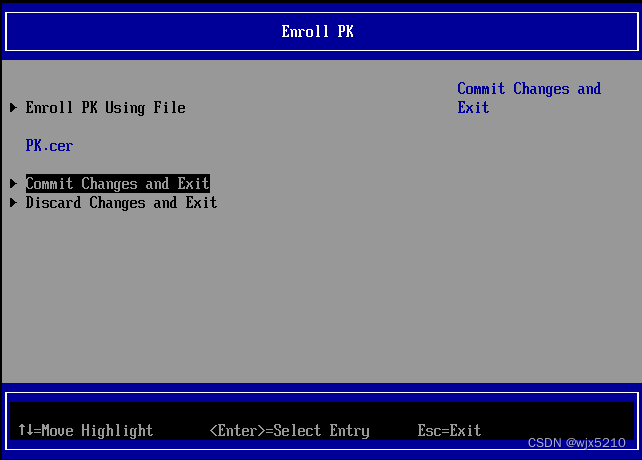642x460 pixels.
Task: Click the PK.cer file name text
Action: pos(49,146)
